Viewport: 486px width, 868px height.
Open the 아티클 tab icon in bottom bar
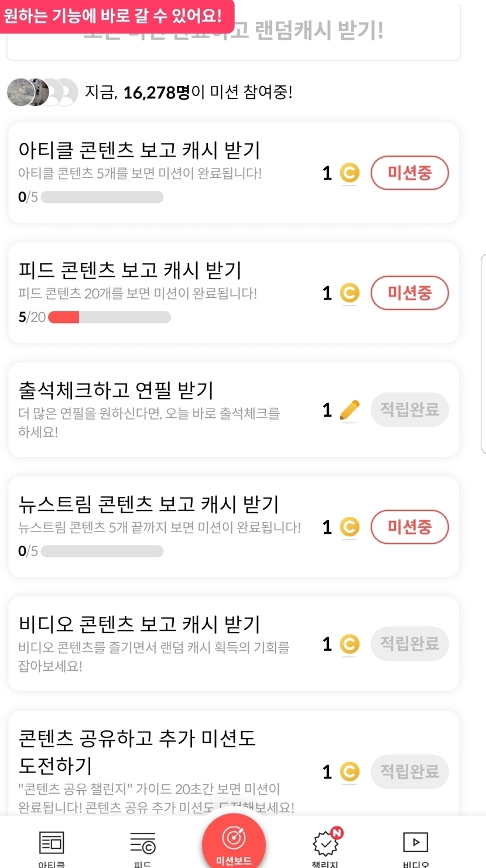[52, 843]
